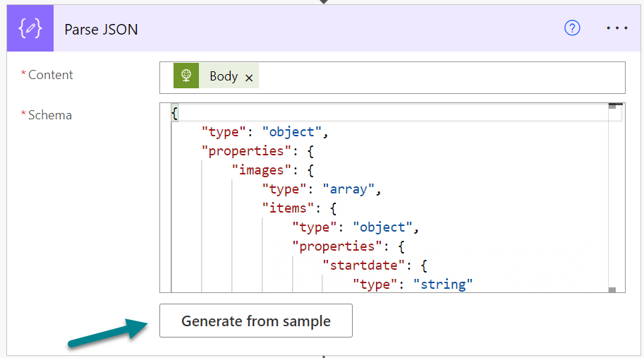
Task: Select the Body dynamic content token label
Action: click(223, 76)
